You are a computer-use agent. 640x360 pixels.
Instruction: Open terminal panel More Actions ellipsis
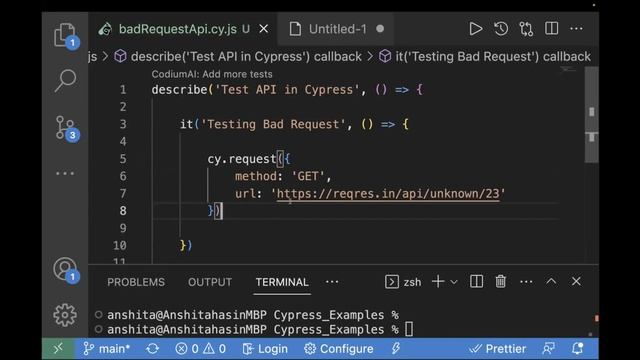(x=526, y=282)
